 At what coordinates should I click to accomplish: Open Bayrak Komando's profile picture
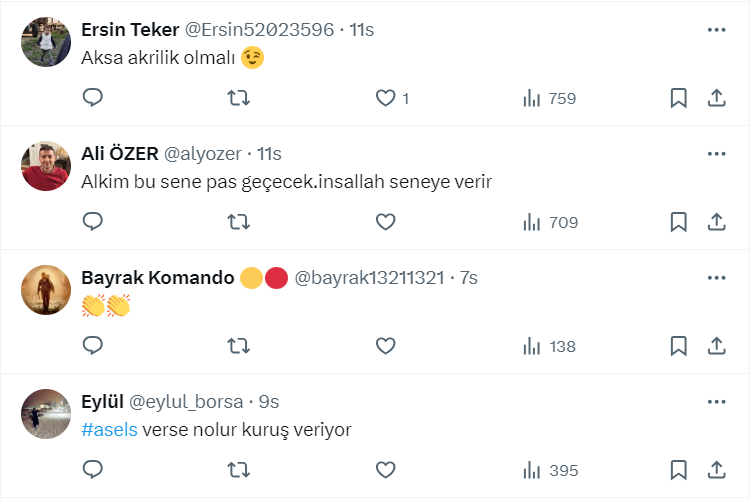point(45,290)
